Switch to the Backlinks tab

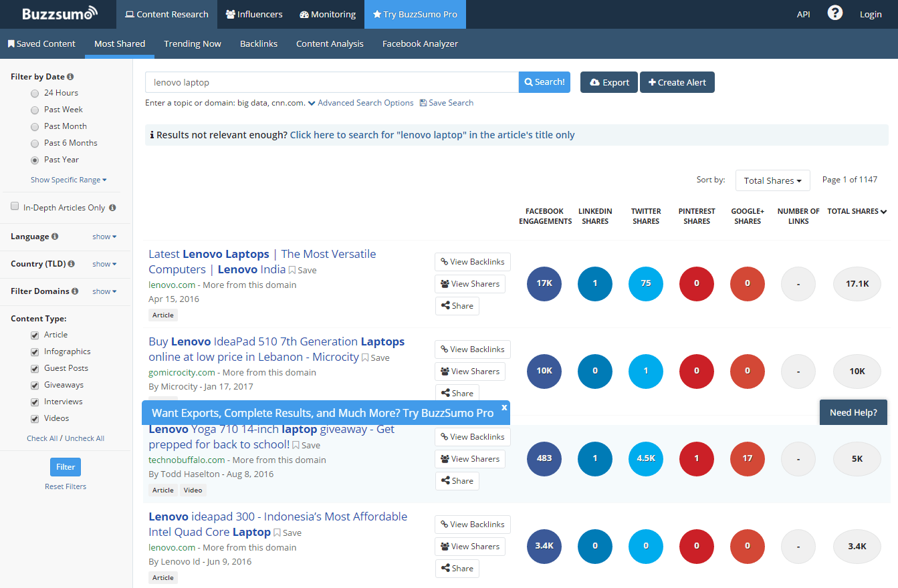tap(259, 43)
